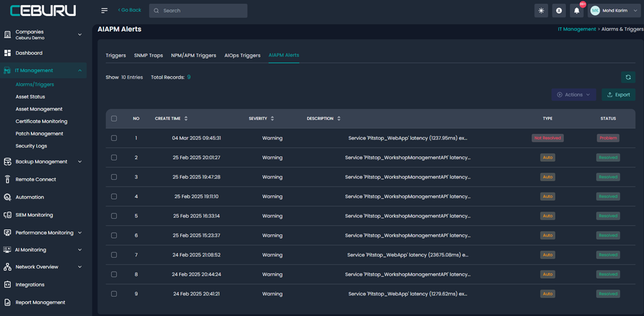Open Asset Management in the sidebar
Screen dimensions: 644x316
point(39,109)
